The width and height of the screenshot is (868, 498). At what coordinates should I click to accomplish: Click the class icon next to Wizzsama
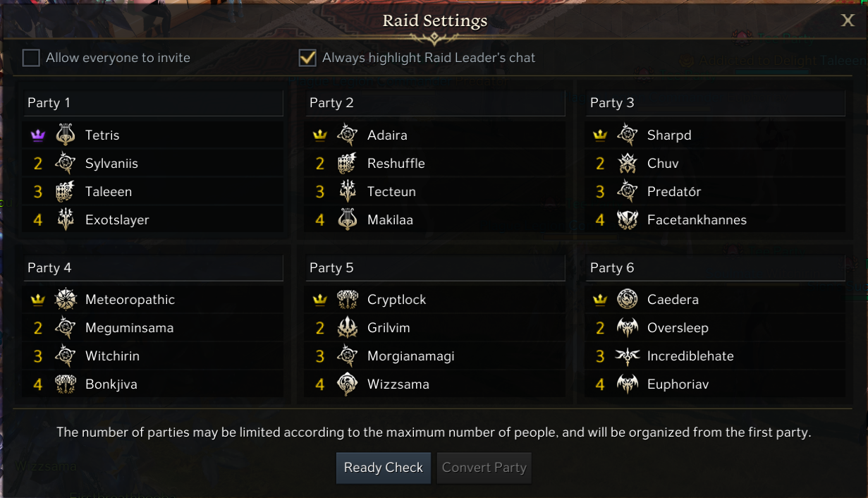(348, 384)
